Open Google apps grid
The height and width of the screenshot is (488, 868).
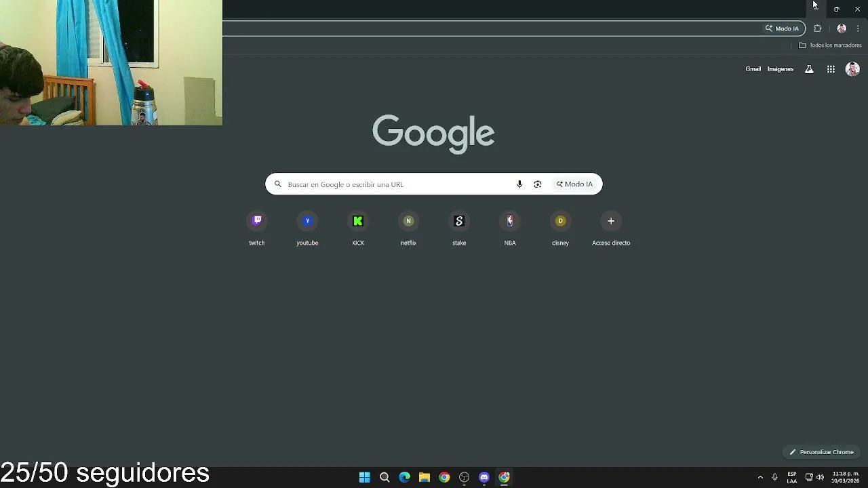831,69
